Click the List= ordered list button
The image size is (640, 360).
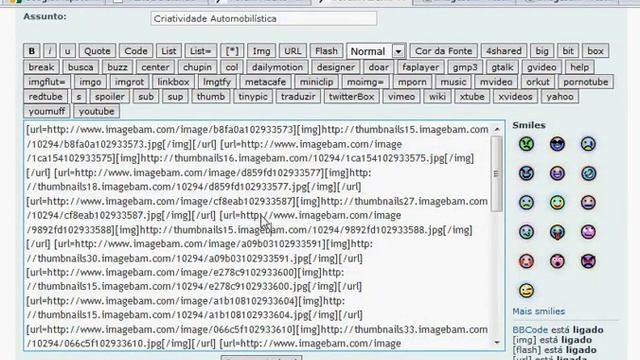point(200,51)
